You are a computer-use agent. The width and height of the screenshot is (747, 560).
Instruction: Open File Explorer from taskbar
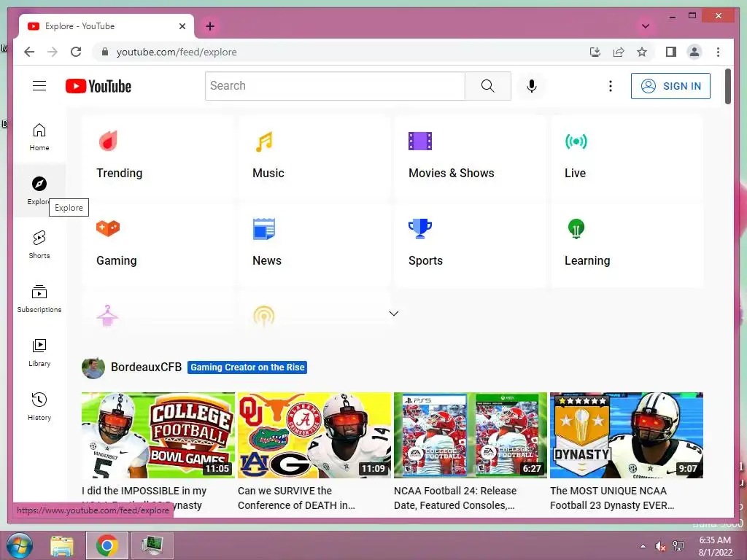tap(63, 545)
